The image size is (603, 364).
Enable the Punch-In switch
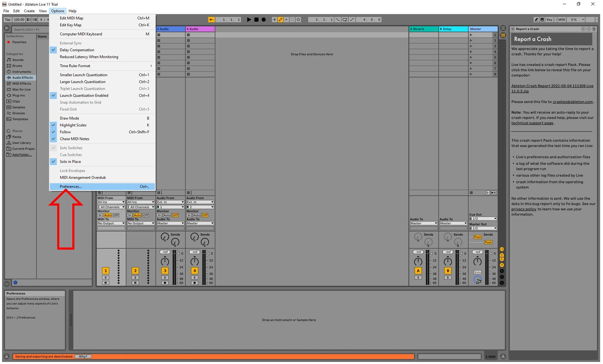pyautogui.click(x=337, y=20)
